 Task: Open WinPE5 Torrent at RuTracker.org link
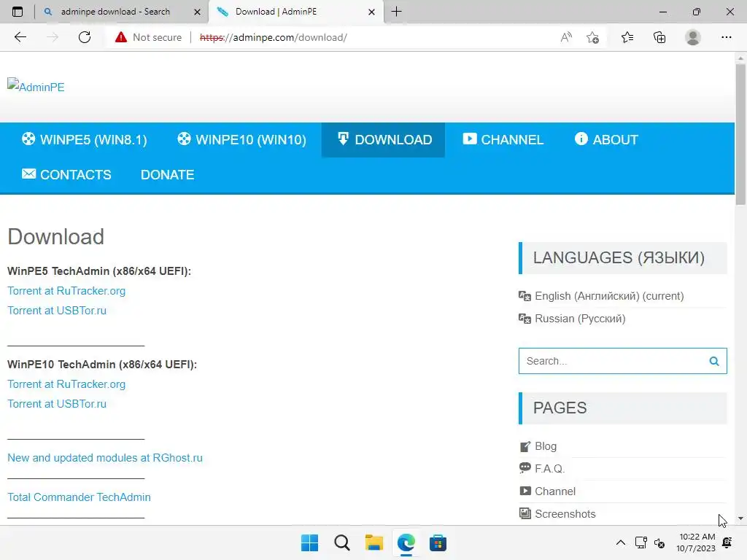(66, 290)
